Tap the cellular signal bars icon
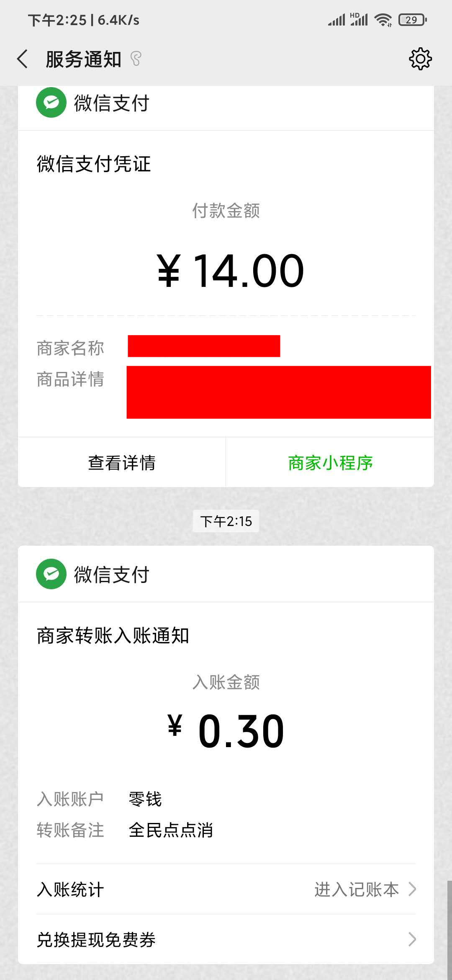 point(336,20)
